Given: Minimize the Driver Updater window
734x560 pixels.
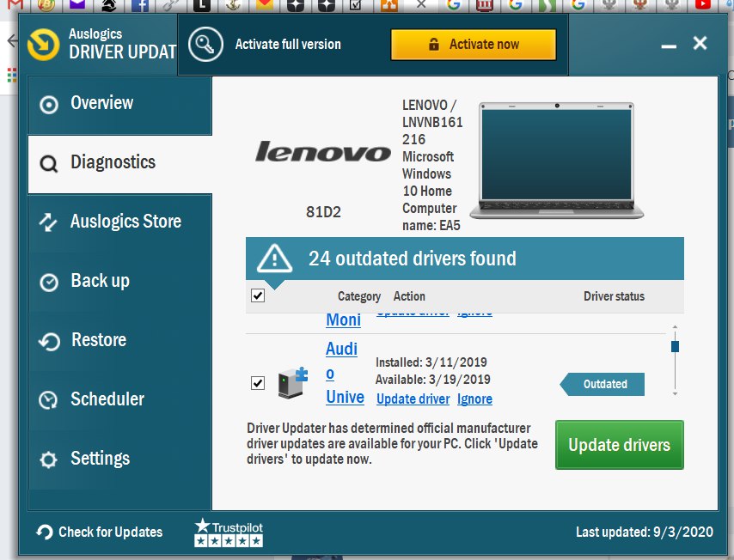Looking at the screenshot, I should click(x=669, y=46).
